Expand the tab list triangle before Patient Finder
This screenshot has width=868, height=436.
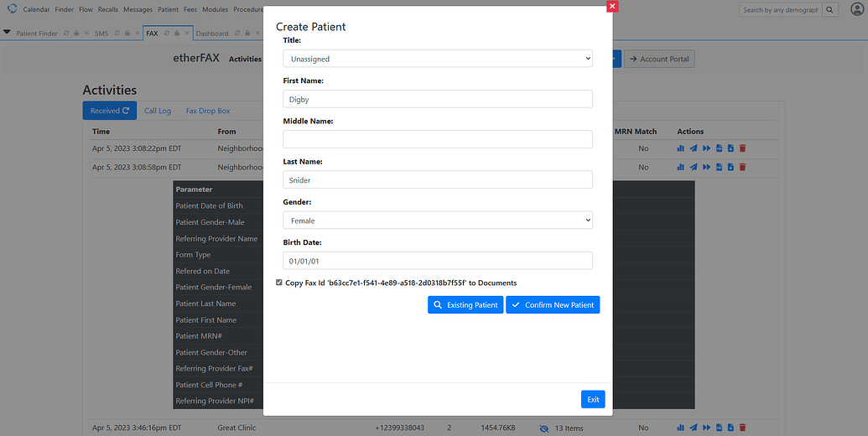(x=7, y=33)
